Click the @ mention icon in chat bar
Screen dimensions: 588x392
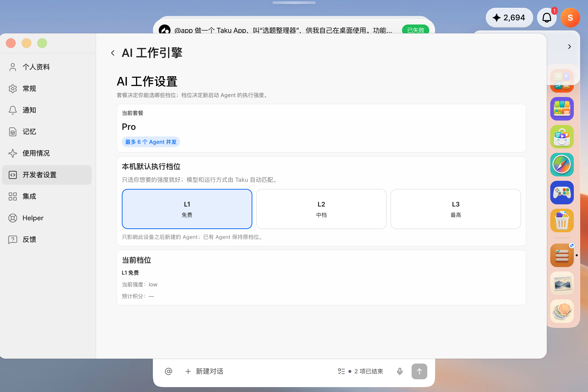click(x=169, y=371)
